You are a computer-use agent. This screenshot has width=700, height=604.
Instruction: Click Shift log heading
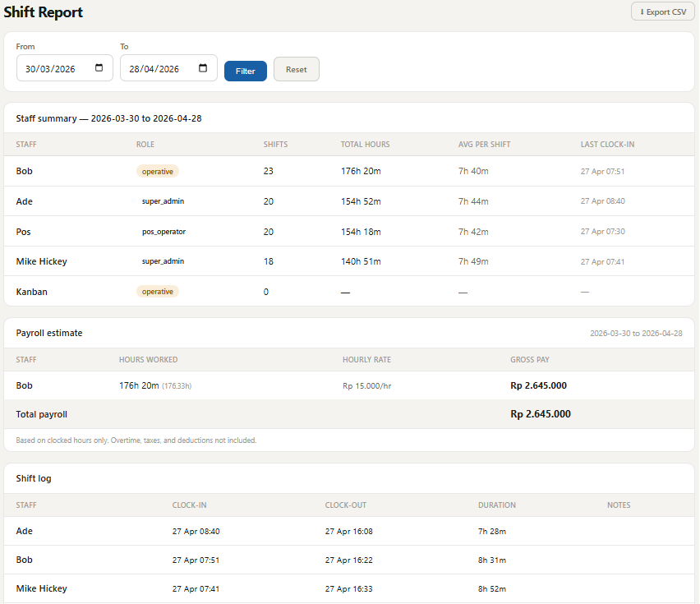pyautogui.click(x=34, y=478)
